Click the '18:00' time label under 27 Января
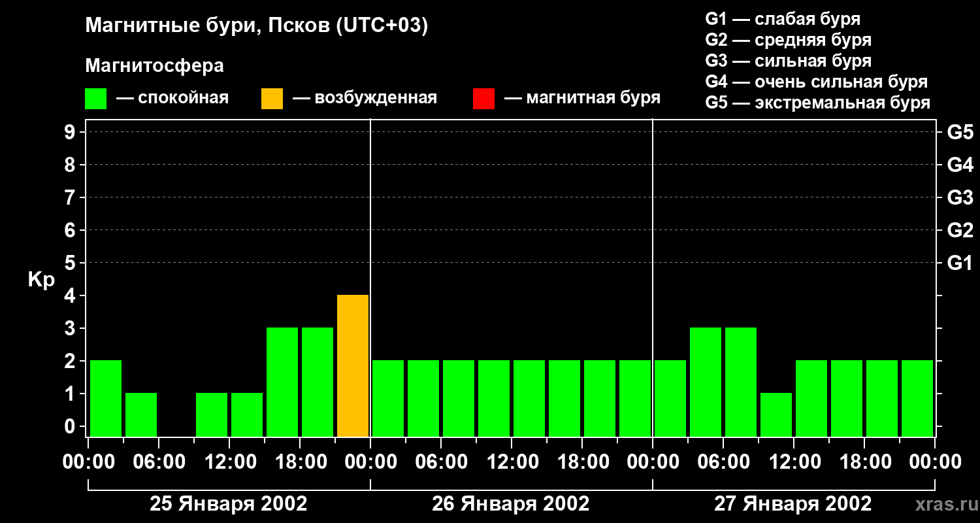Image resolution: width=980 pixels, height=523 pixels. [x=864, y=463]
